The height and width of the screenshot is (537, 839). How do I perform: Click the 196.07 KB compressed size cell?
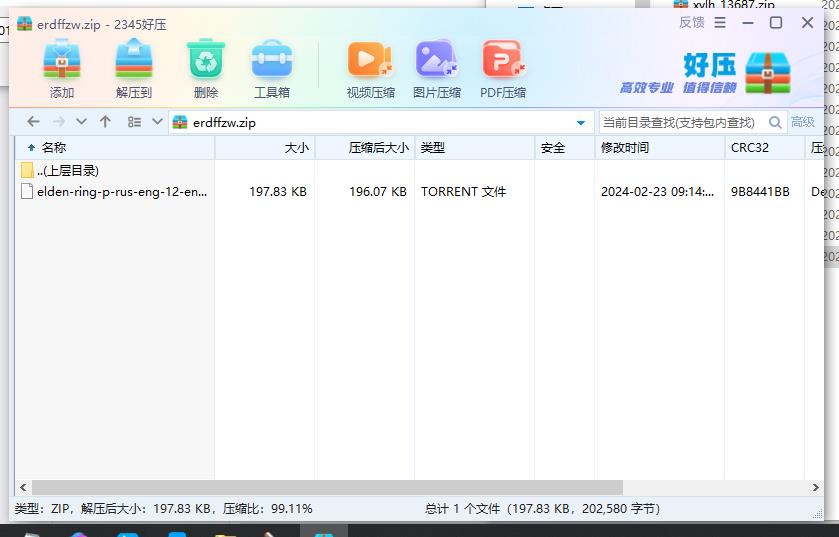378,191
